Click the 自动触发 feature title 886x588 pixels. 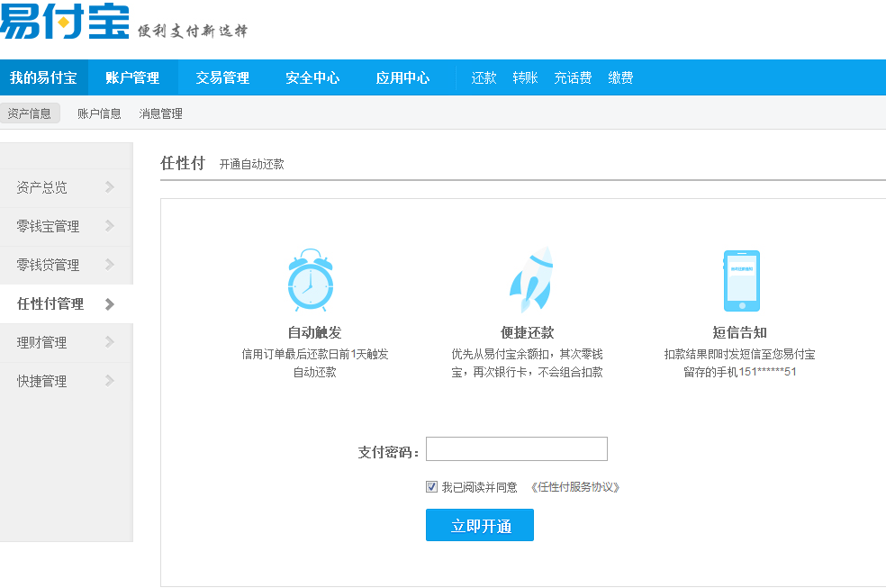pos(315,332)
